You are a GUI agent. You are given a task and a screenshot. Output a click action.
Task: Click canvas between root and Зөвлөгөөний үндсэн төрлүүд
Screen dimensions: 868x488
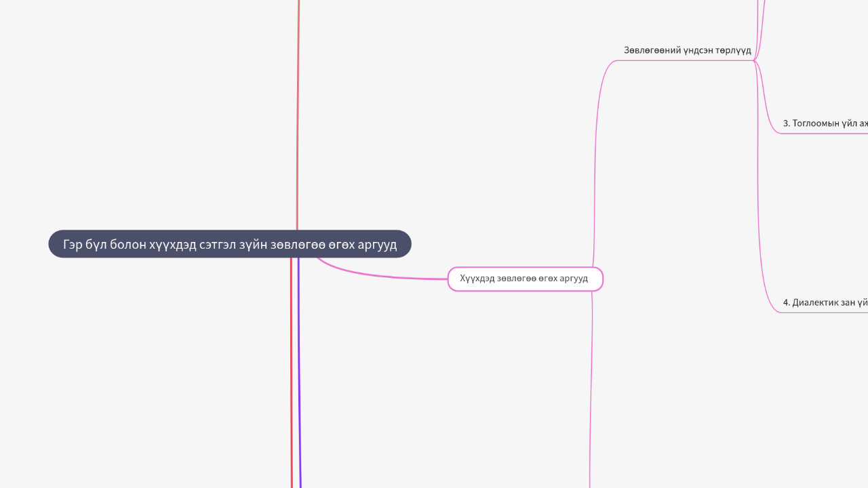coord(475,136)
